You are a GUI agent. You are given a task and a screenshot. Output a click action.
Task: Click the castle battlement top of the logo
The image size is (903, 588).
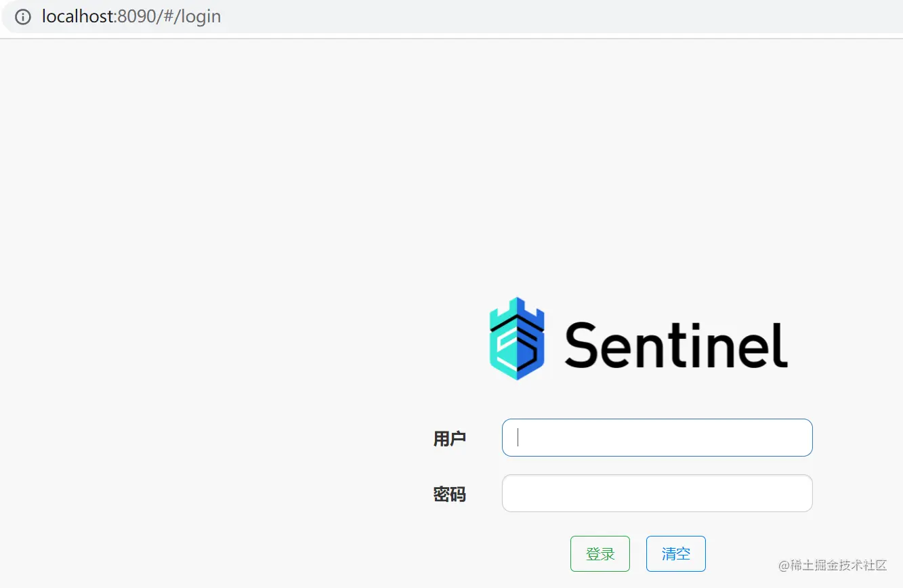click(x=517, y=309)
